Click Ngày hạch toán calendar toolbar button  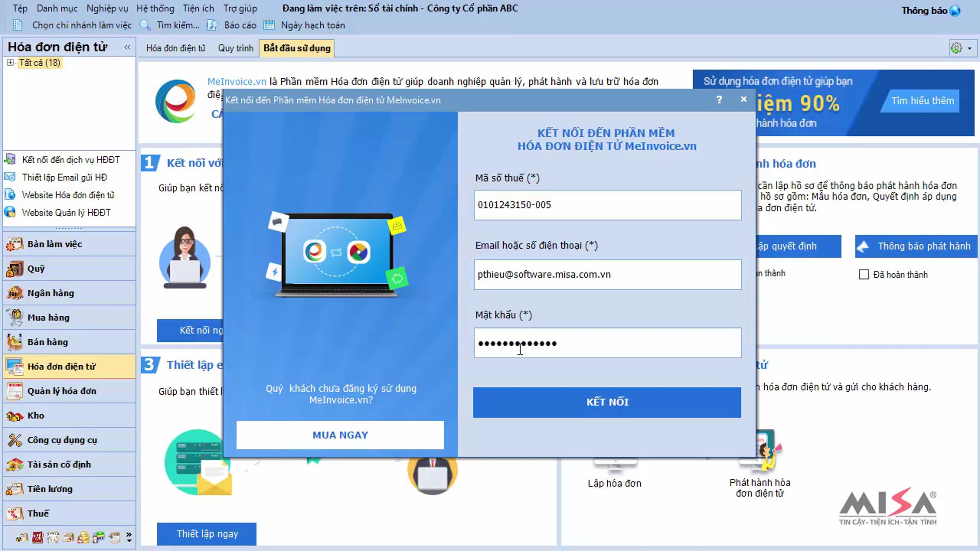point(305,25)
